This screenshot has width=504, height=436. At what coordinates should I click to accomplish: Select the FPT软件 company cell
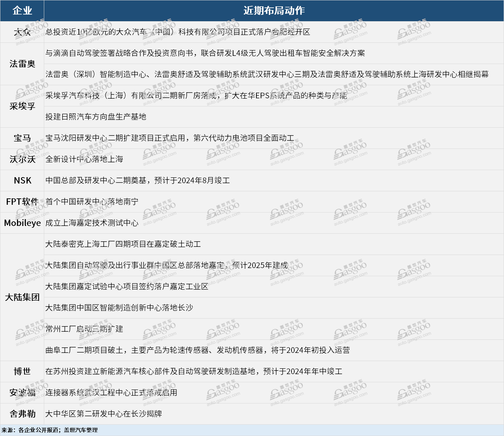(x=22, y=202)
